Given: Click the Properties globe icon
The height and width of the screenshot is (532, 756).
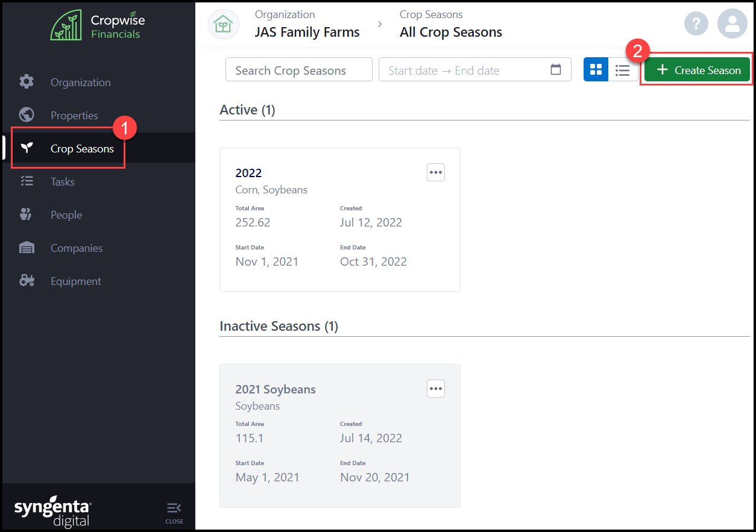Looking at the screenshot, I should (27, 114).
